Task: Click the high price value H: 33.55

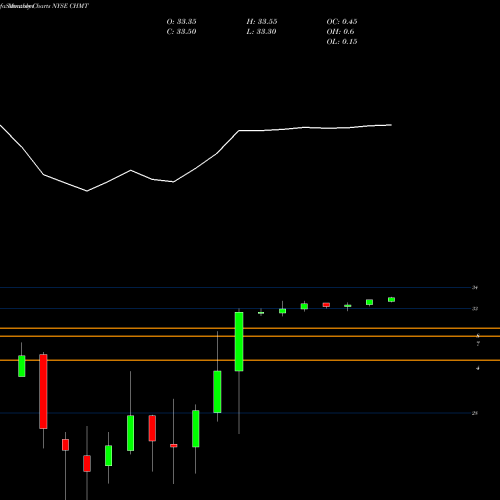Action: click(262, 22)
